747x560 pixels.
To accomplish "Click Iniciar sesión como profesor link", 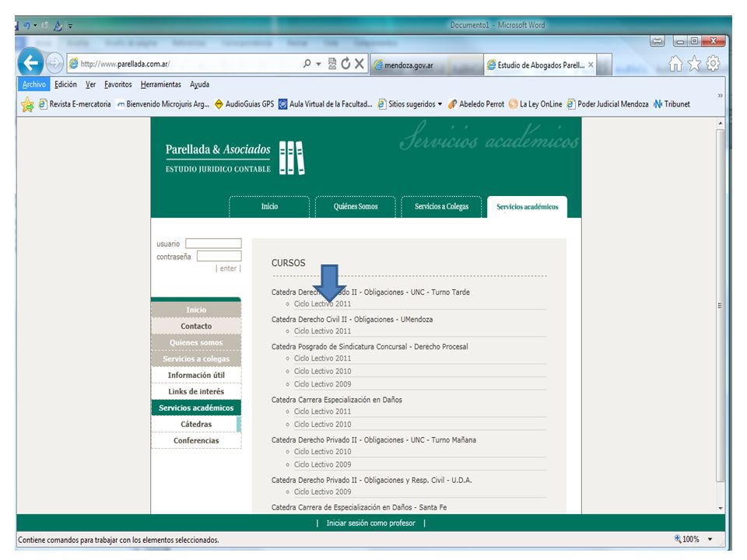I will [x=370, y=523].
